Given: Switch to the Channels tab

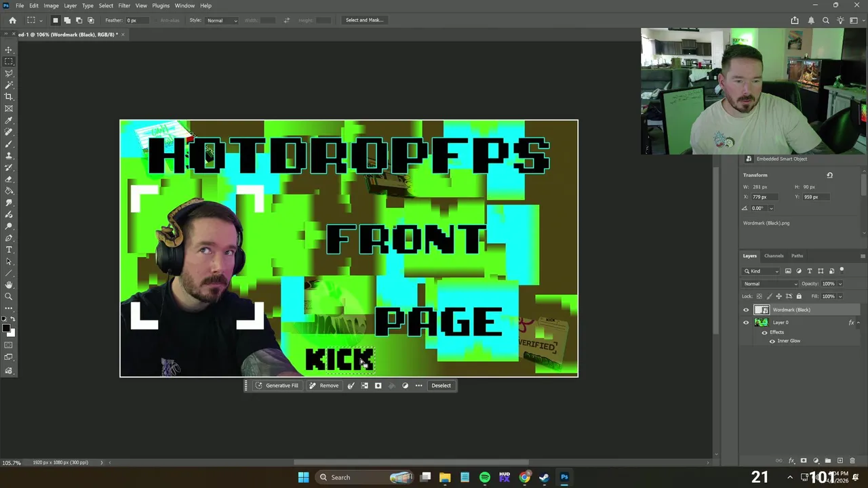Looking at the screenshot, I should (x=774, y=256).
